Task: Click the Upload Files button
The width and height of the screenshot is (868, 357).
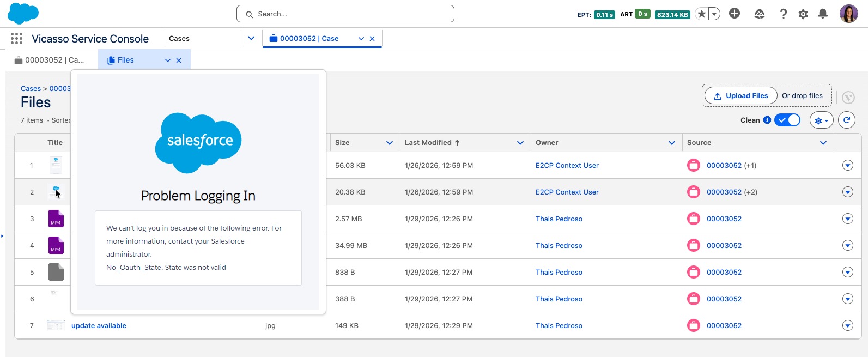Action: (x=741, y=95)
